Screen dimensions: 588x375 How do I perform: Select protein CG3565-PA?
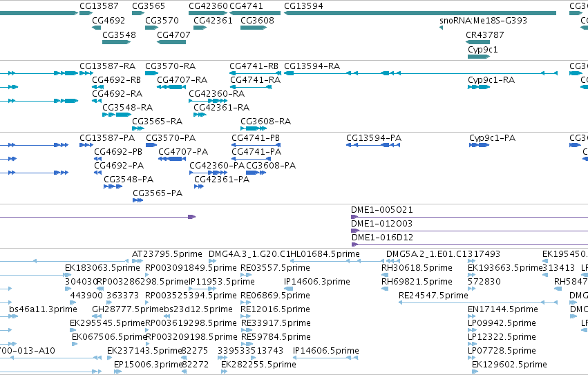[x=138, y=201]
